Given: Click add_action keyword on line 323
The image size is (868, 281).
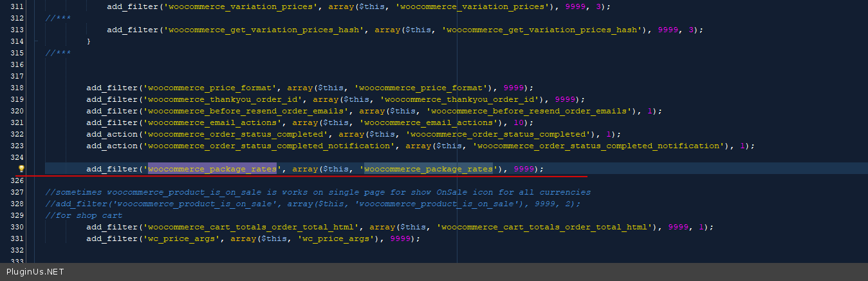Looking at the screenshot, I should click(112, 146).
